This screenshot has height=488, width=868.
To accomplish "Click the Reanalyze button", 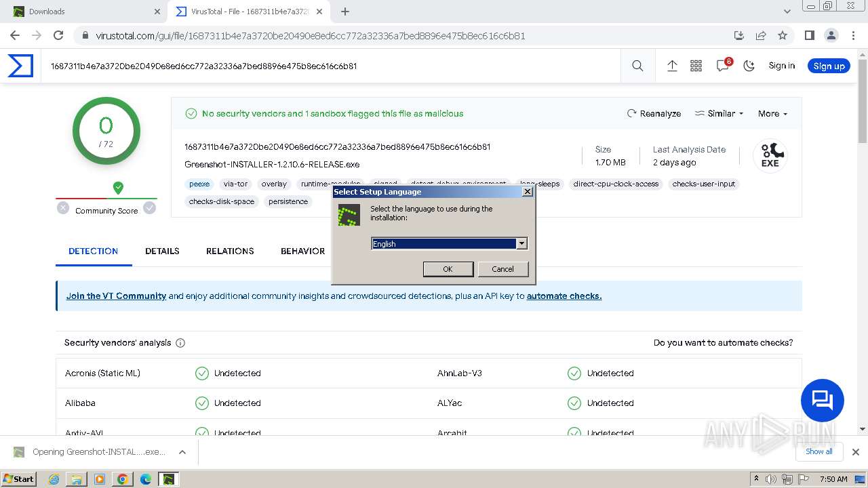I will [654, 114].
